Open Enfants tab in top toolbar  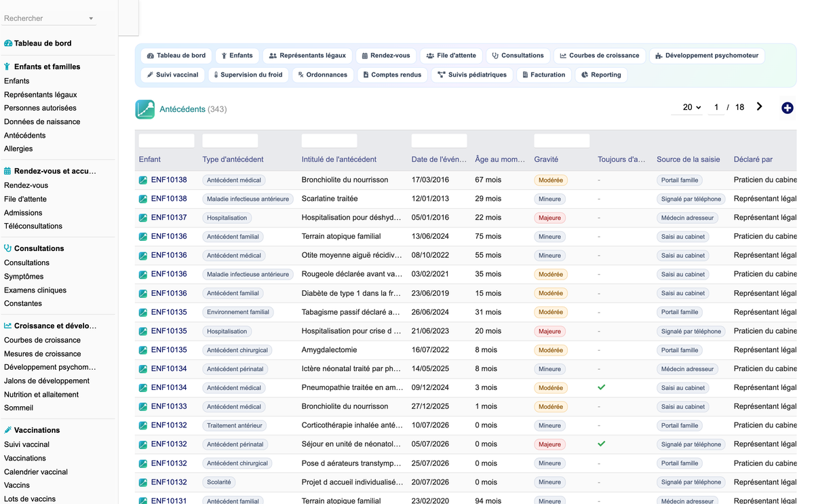tap(237, 56)
